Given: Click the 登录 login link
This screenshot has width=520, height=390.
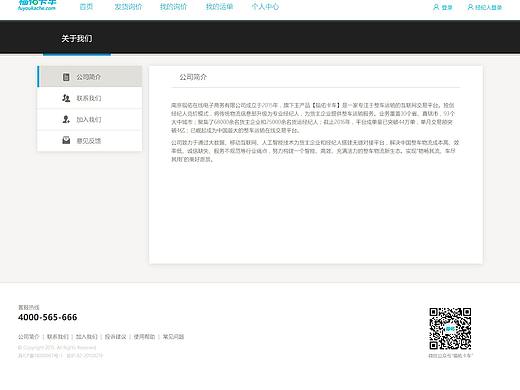Looking at the screenshot, I should (x=447, y=7).
